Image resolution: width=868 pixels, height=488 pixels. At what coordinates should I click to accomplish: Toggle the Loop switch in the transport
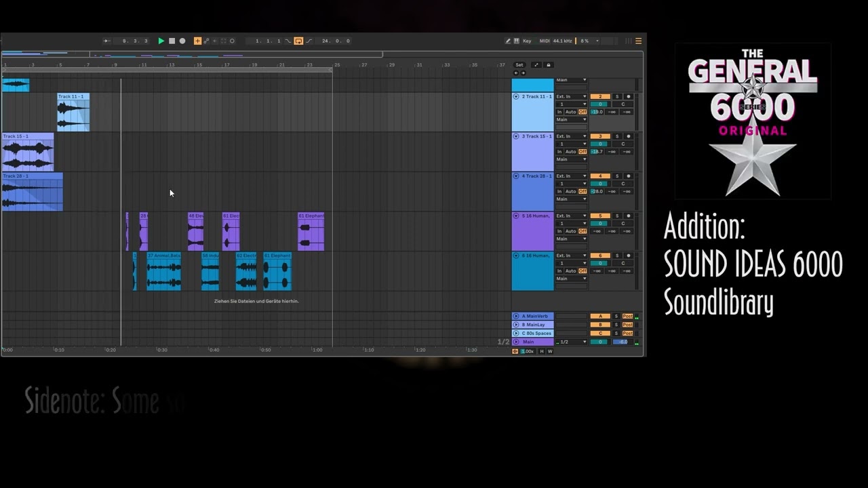click(298, 41)
